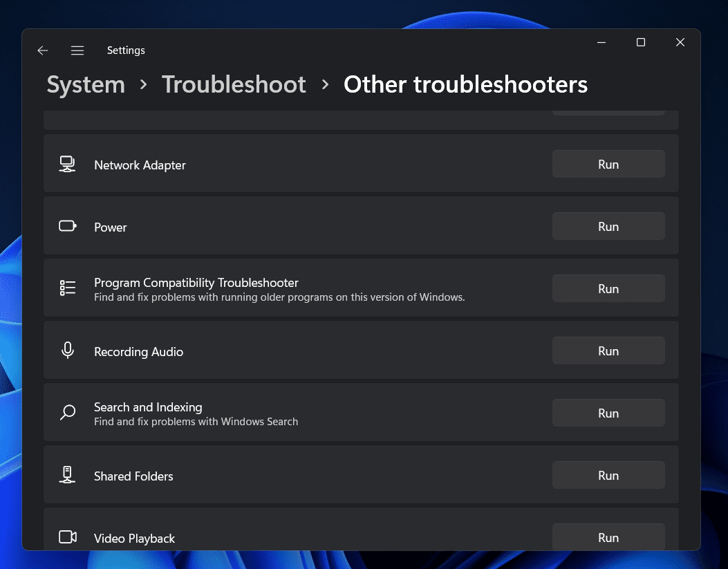
Task: Maximize the Settings window
Action: pos(641,42)
